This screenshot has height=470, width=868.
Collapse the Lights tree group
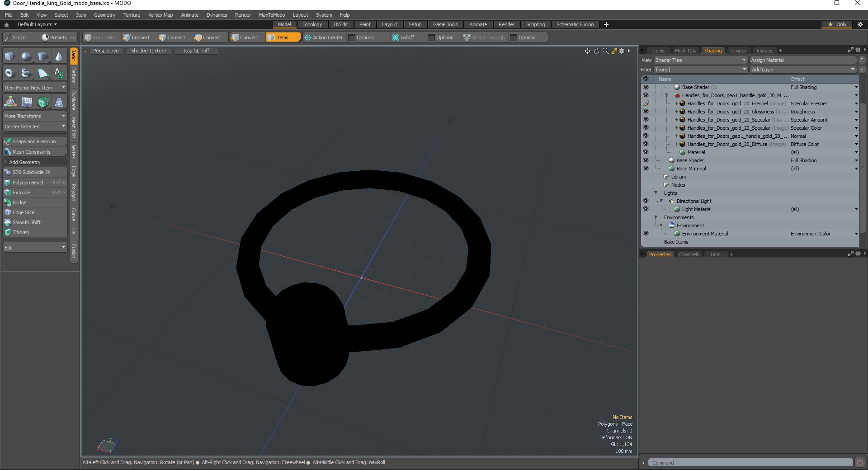click(x=656, y=193)
